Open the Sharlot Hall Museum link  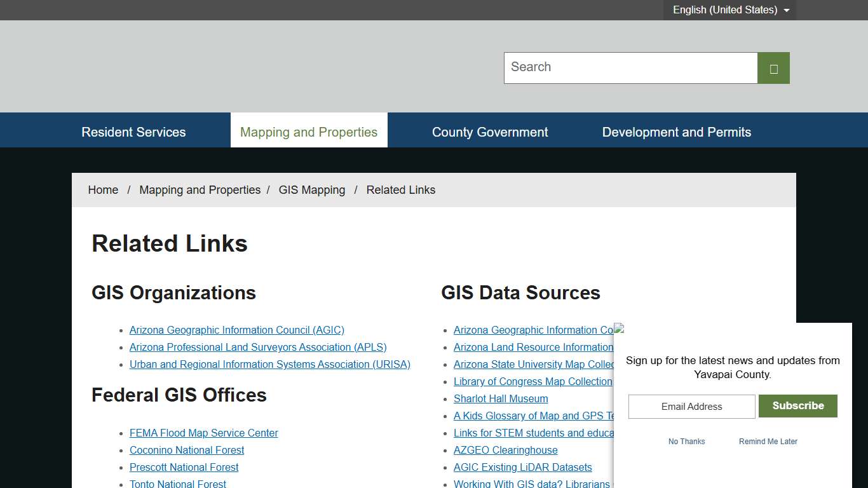501,398
